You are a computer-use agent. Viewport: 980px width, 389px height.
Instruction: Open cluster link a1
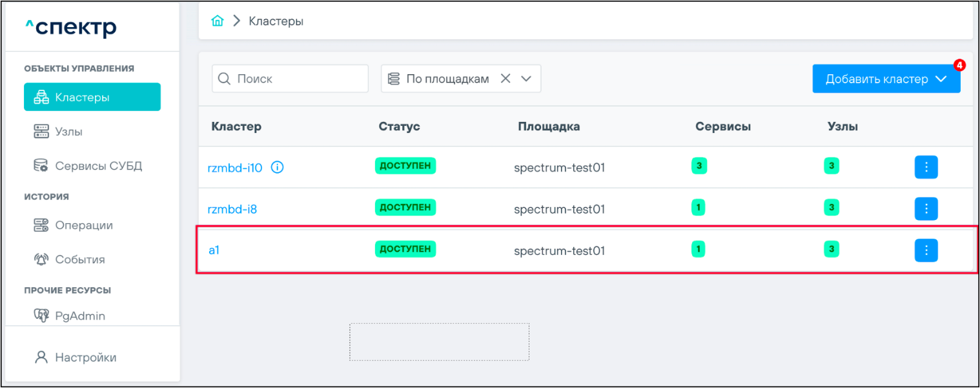tap(214, 250)
